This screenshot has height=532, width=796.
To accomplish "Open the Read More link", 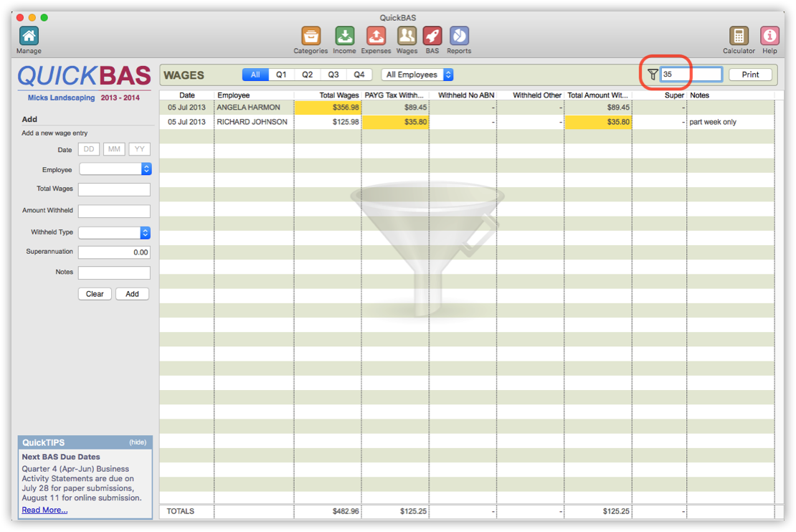I will (44, 509).
